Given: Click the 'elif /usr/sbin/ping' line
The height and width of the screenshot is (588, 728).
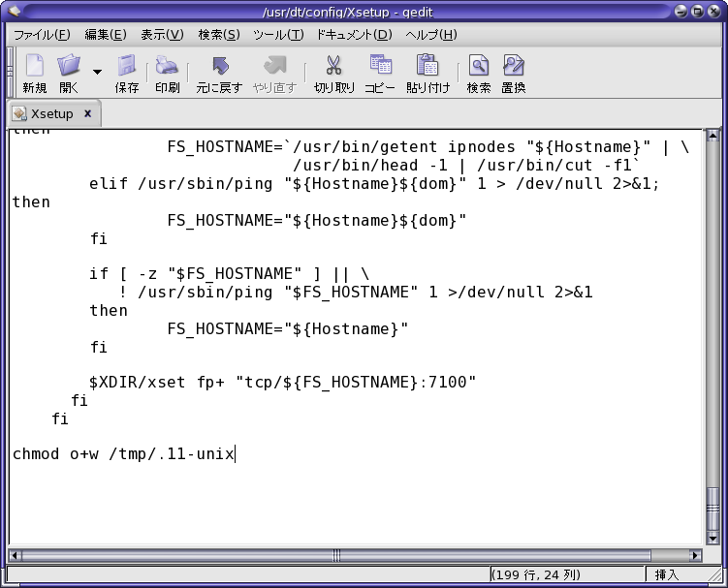Looking at the screenshot, I should (374, 184).
